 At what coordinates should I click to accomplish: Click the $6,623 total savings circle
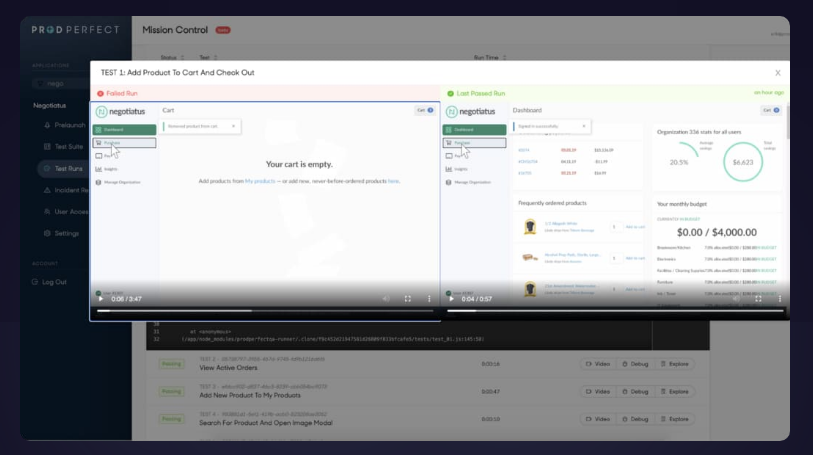pos(742,162)
